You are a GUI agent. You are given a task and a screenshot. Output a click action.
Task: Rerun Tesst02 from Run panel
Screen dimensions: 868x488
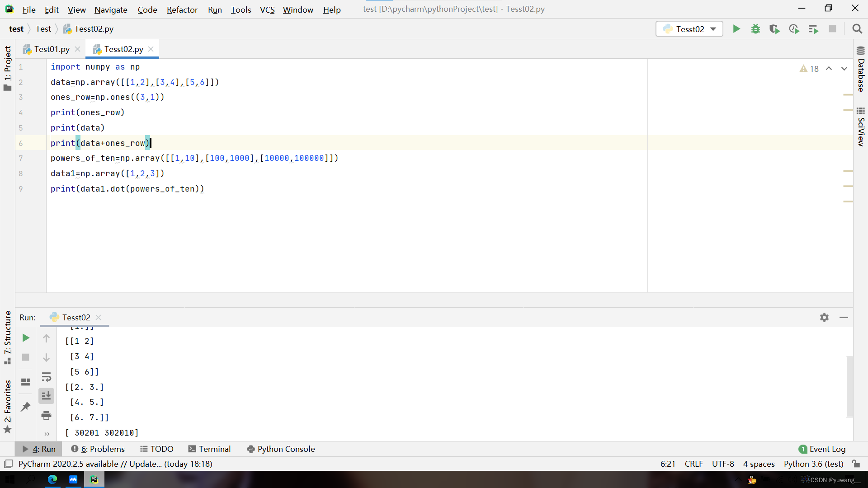[26, 338]
